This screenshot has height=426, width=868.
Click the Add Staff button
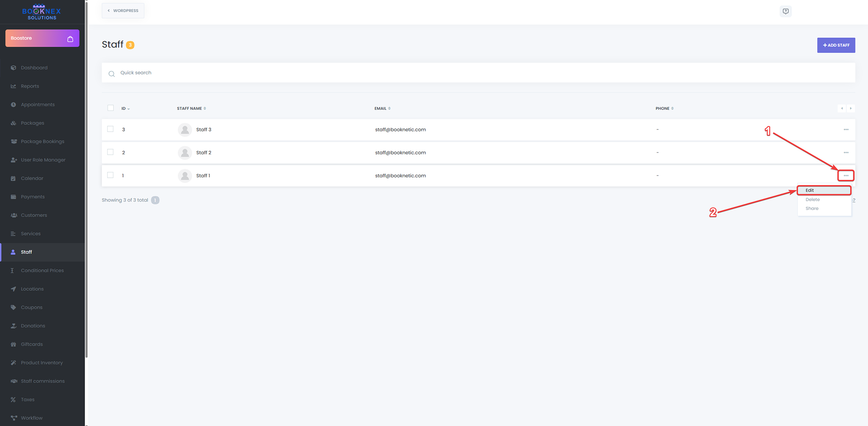[836, 45]
